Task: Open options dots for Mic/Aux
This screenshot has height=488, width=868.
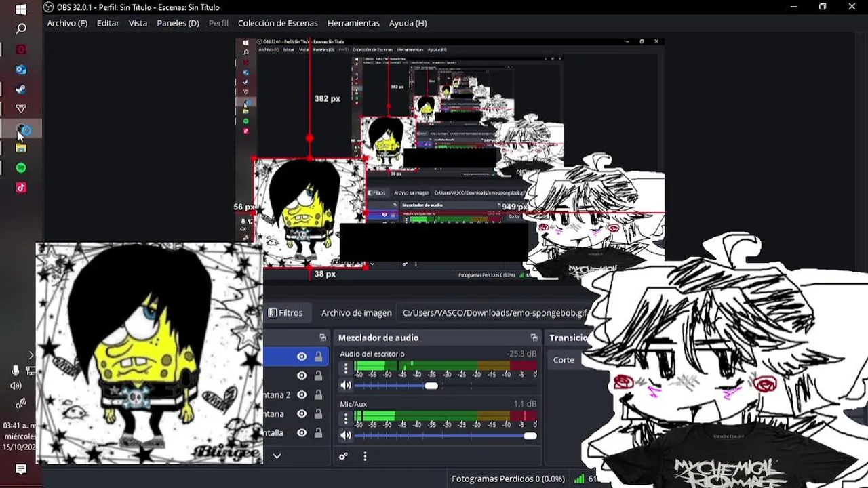Action: coord(346,418)
